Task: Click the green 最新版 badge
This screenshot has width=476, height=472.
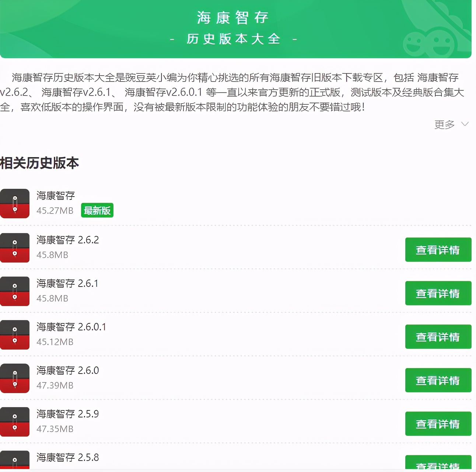Action: click(x=97, y=210)
